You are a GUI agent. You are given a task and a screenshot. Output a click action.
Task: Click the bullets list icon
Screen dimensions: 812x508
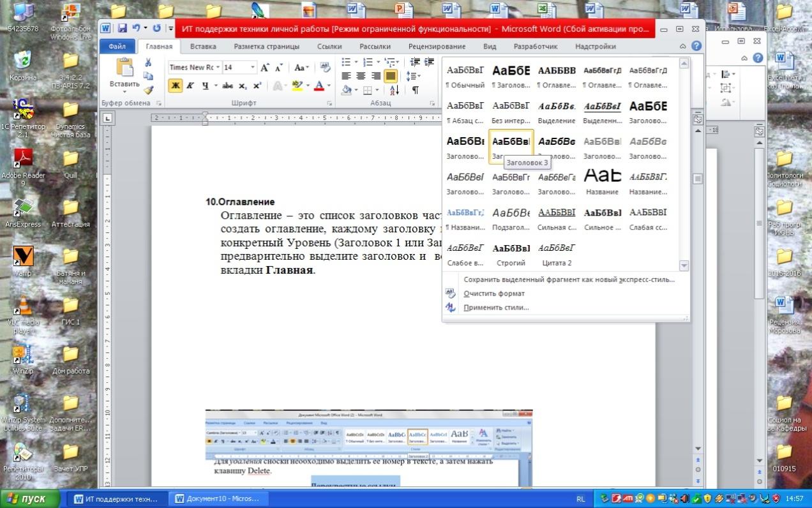345,62
